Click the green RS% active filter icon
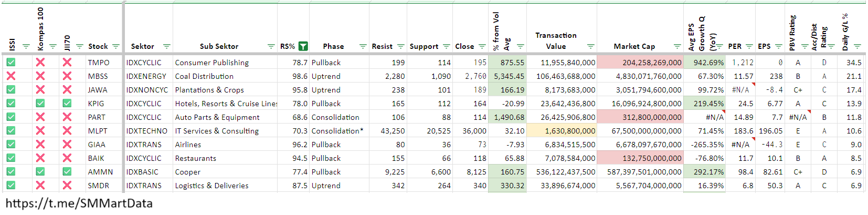This screenshot has width=868, height=215. [x=303, y=46]
